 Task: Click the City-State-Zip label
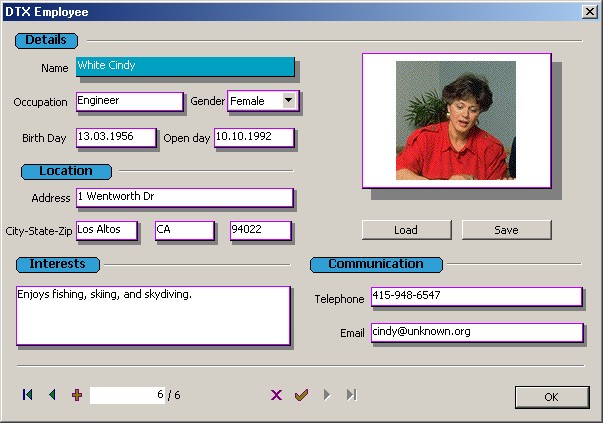coord(39,231)
